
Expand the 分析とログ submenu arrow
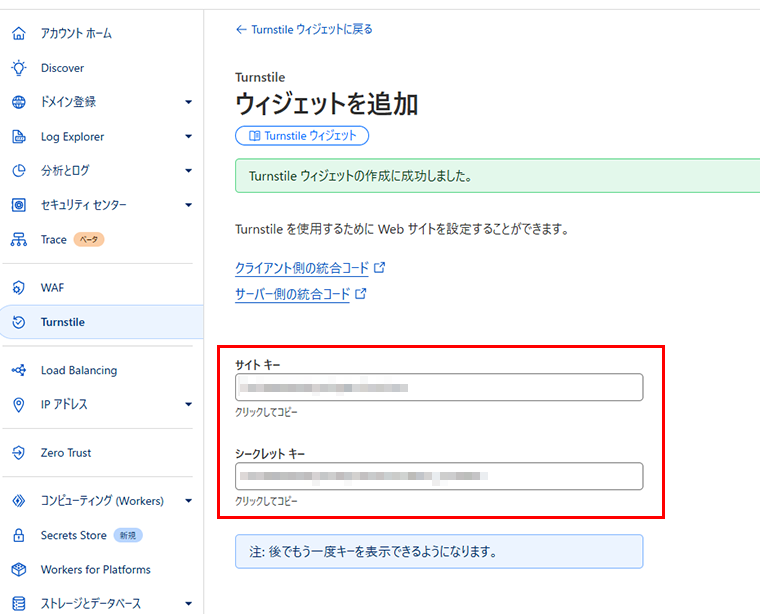click(x=189, y=171)
